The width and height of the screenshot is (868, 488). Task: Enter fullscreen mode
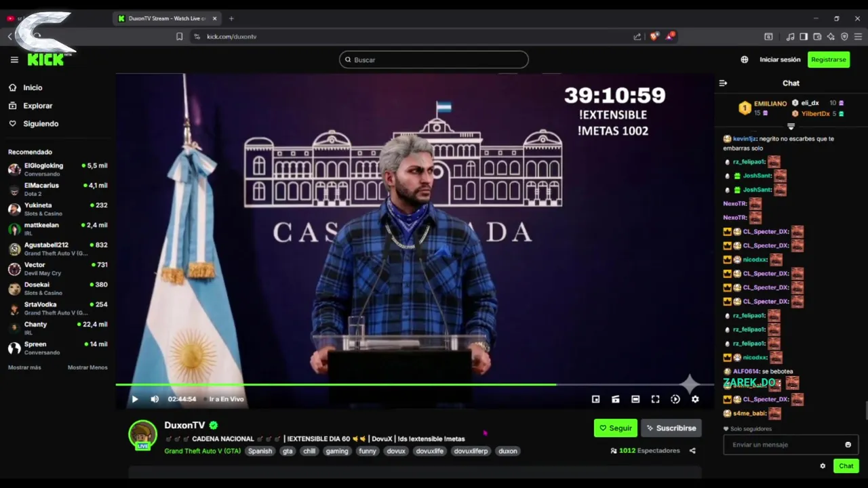pyautogui.click(x=655, y=399)
